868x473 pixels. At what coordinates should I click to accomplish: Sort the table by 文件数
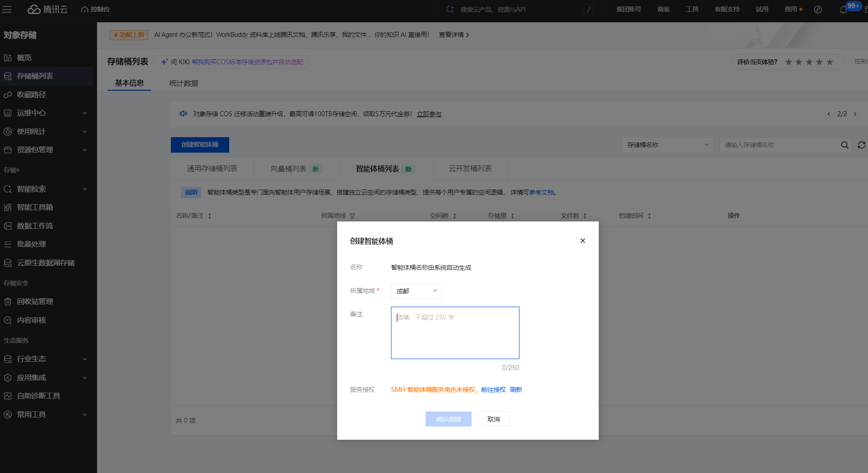click(x=585, y=216)
